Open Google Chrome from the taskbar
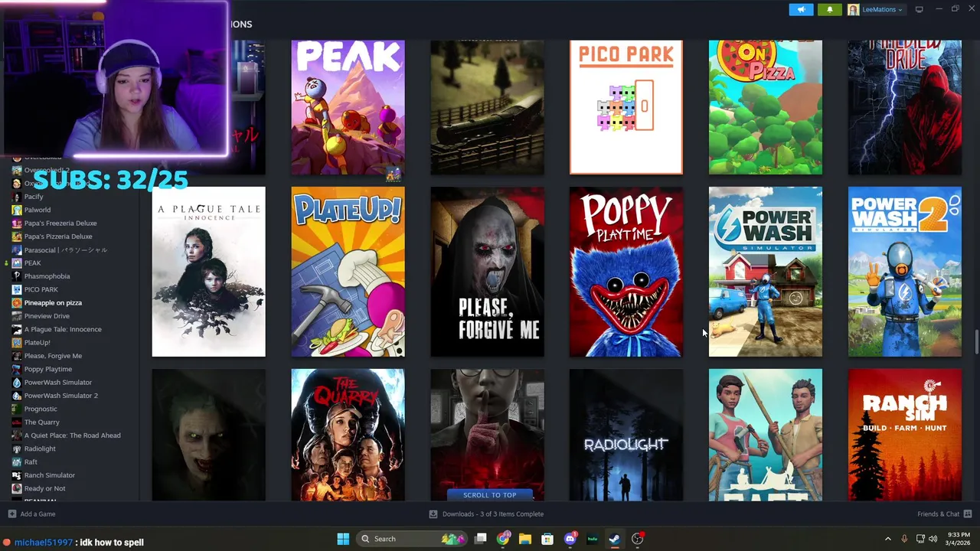The width and height of the screenshot is (980, 551). (503, 539)
